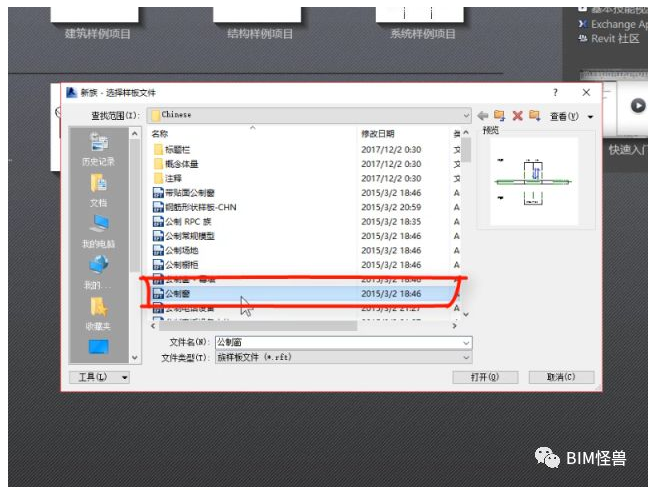Click the up one folder icon

click(500, 116)
